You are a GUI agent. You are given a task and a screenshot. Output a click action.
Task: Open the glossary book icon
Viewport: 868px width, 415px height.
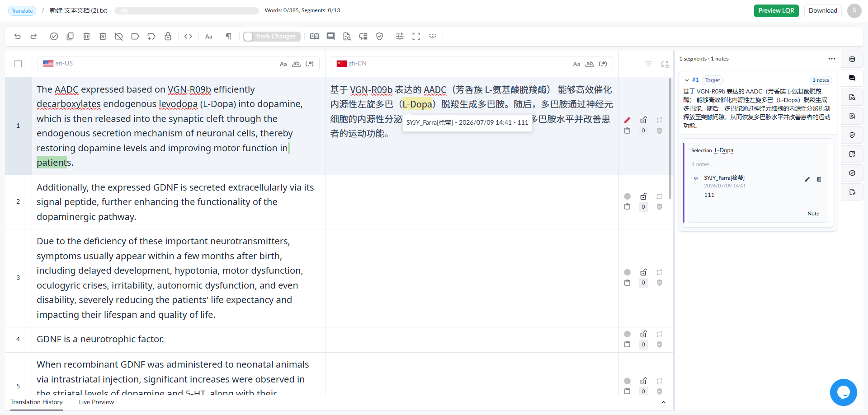pyautogui.click(x=314, y=37)
